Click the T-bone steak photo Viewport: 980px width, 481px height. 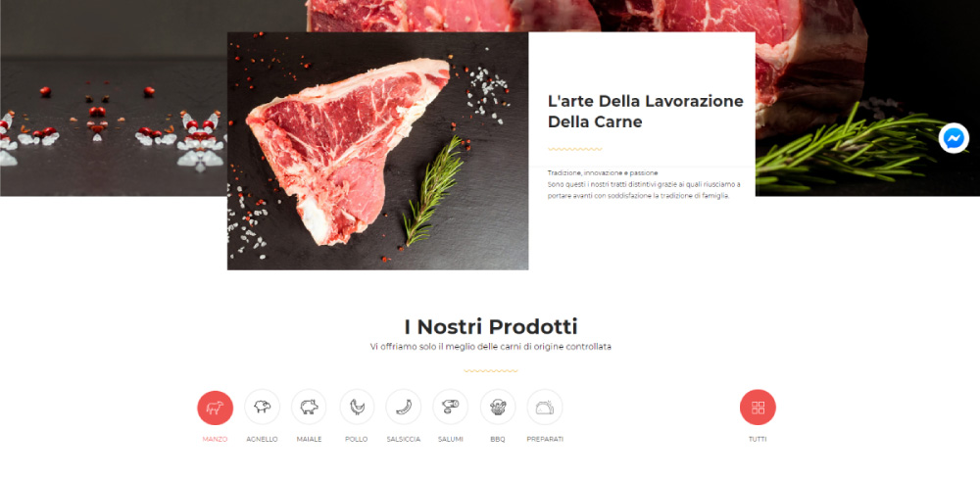(377, 151)
